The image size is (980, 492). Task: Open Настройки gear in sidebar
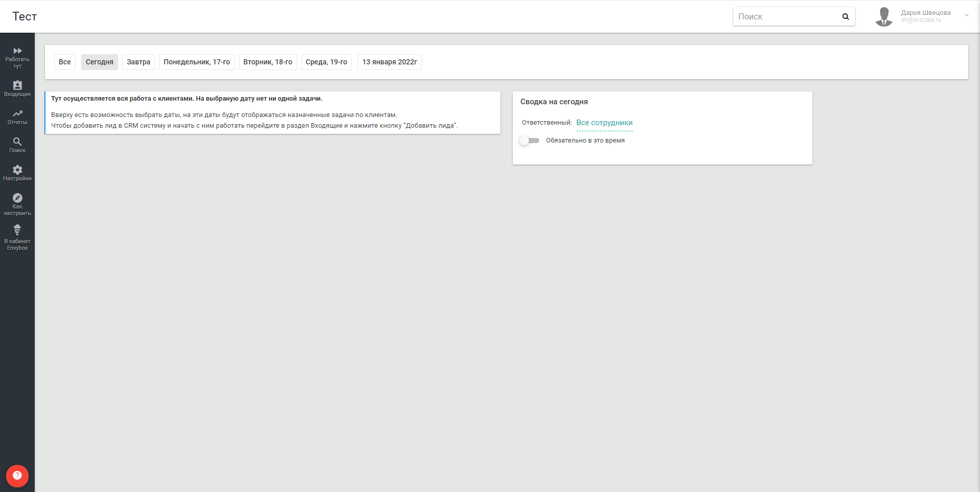pos(17,173)
